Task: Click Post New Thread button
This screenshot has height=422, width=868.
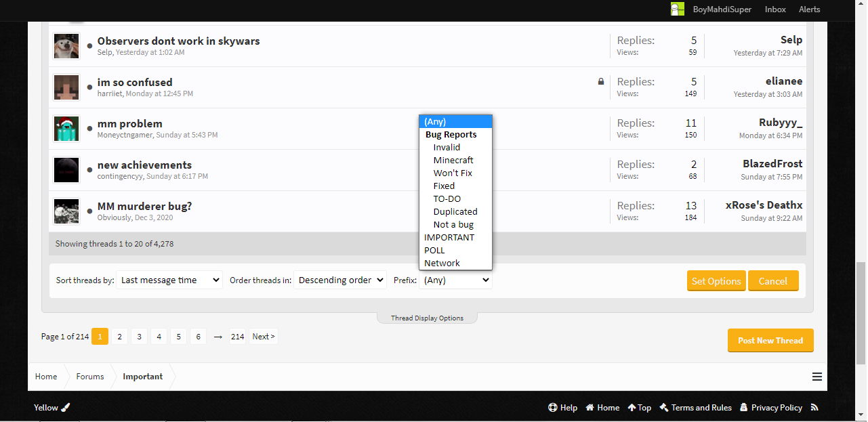Action: tap(770, 341)
